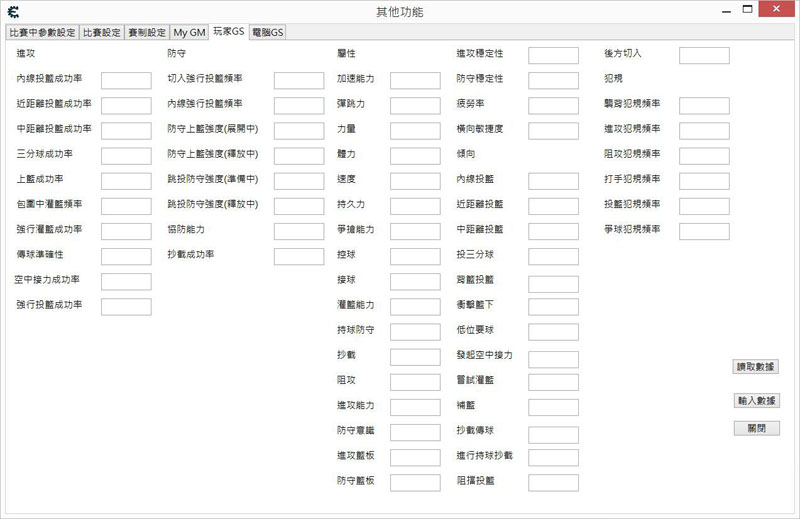The width and height of the screenshot is (800, 519).
Task: Click the 加速能力 input field
Action: point(414,80)
